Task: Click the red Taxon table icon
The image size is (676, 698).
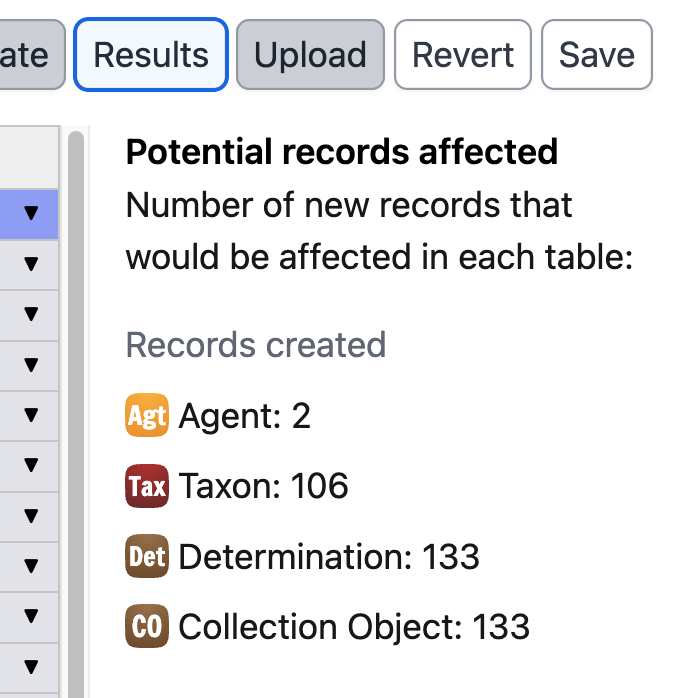Action: click(x=146, y=486)
